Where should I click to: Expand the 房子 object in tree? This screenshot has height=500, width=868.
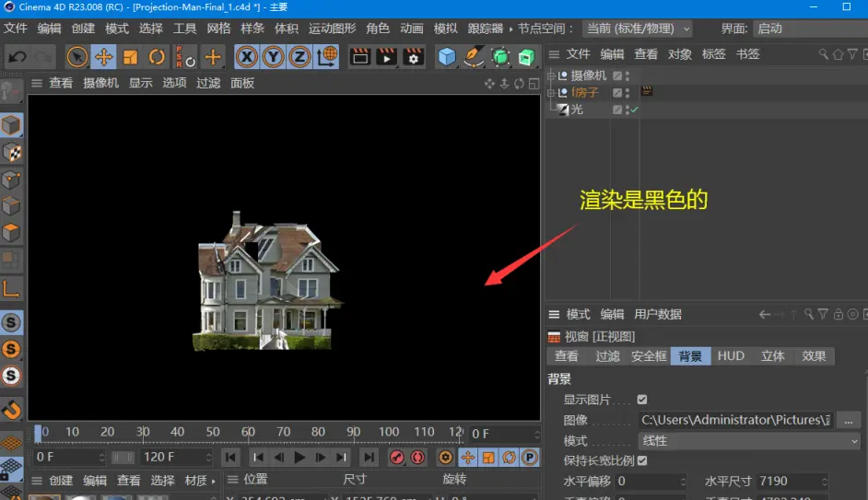click(x=551, y=93)
